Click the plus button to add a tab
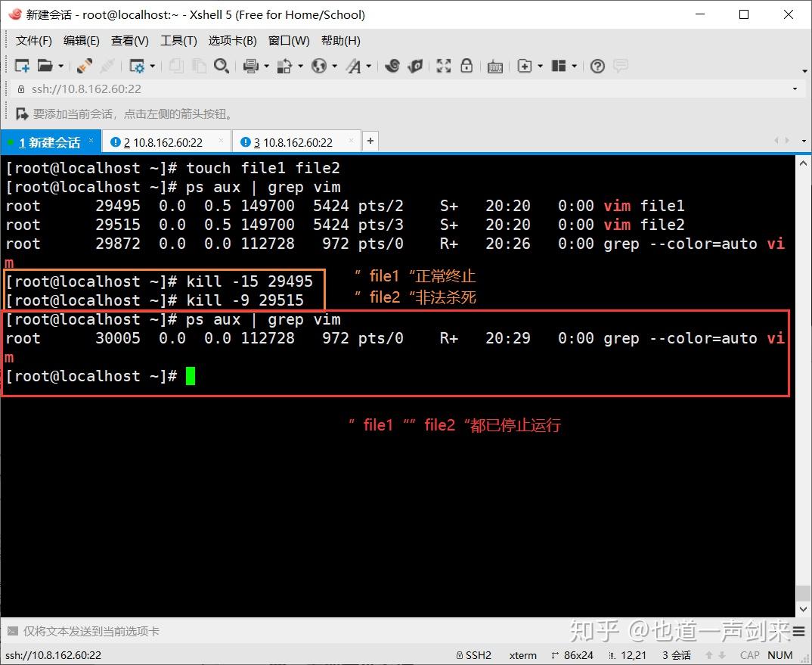This screenshot has height=665, width=812. [370, 141]
